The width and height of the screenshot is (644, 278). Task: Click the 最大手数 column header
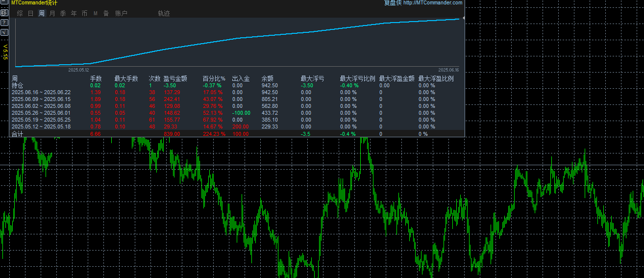click(x=126, y=78)
